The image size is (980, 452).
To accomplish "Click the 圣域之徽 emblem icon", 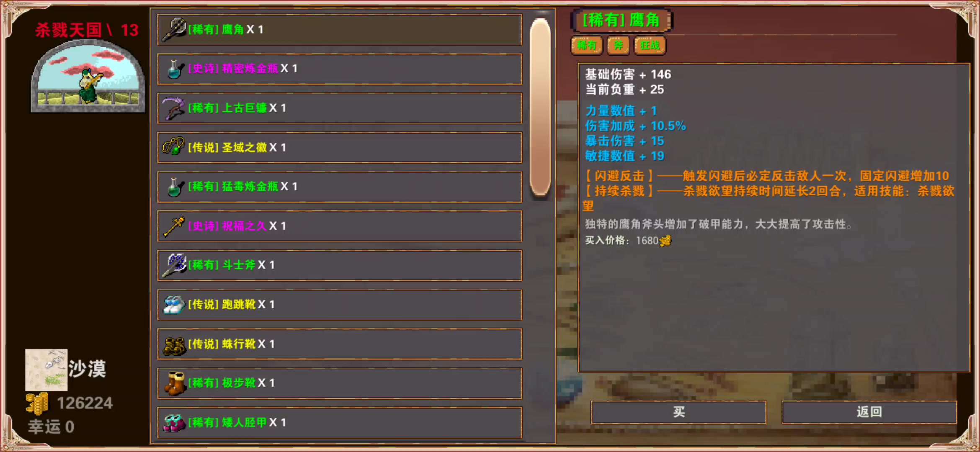I will click(173, 146).
